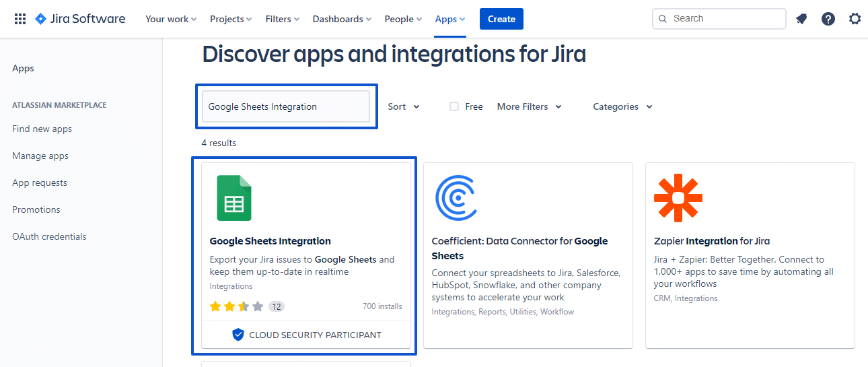Open Zapier Integration for Jira title link
868x367 pixels.
(712, 241)
